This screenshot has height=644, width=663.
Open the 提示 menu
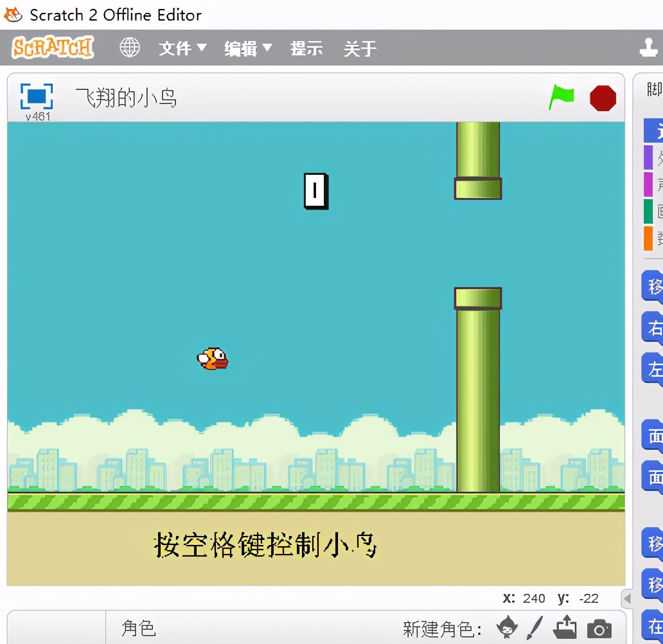(306, 48)
